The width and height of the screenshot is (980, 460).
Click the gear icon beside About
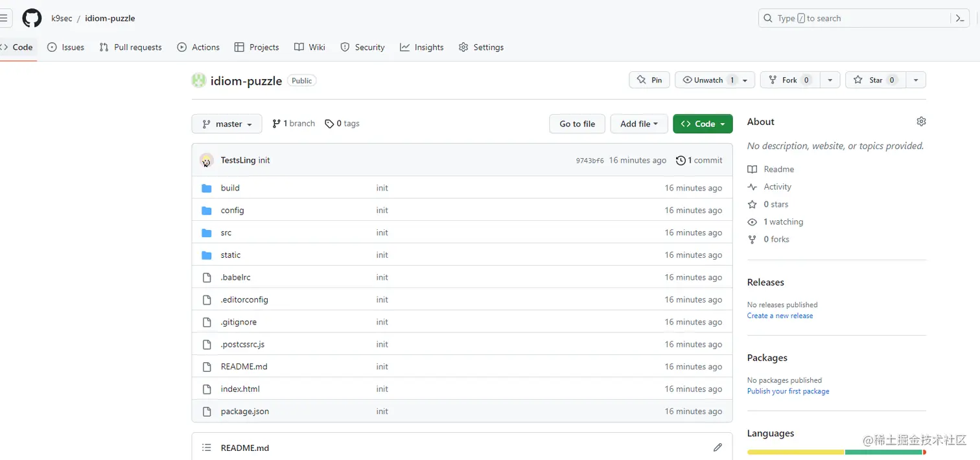921,122
